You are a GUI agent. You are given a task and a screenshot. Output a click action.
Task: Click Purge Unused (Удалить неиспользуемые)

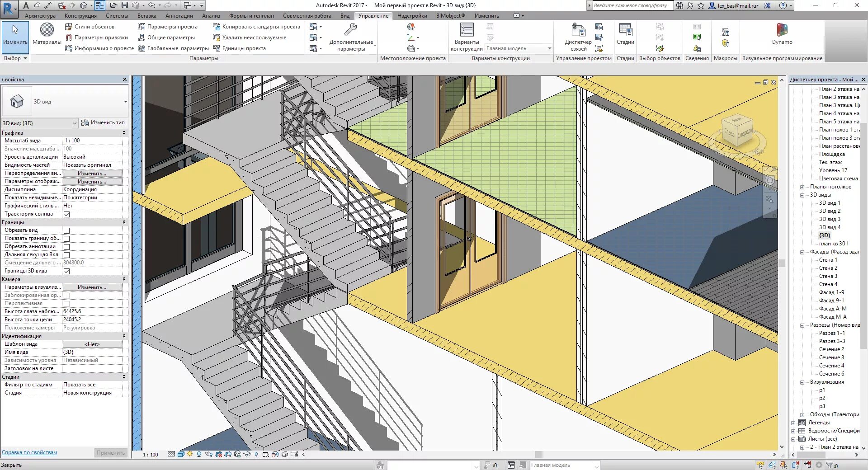250,38
